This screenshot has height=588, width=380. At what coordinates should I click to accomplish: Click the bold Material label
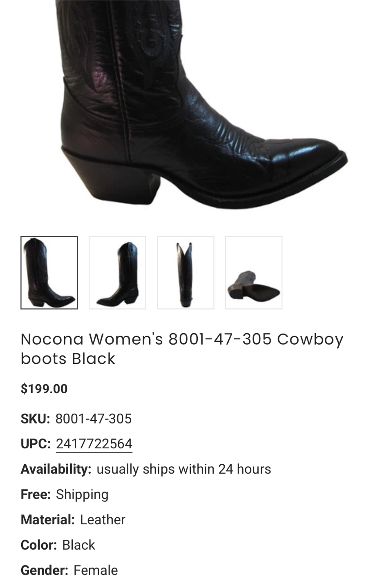(x=48, y=520)
